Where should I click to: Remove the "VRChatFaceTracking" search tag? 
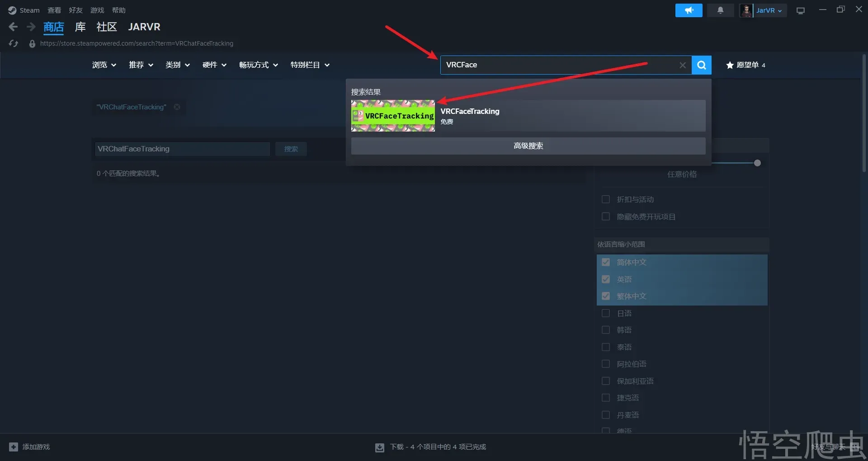click(x=177, y=107)
